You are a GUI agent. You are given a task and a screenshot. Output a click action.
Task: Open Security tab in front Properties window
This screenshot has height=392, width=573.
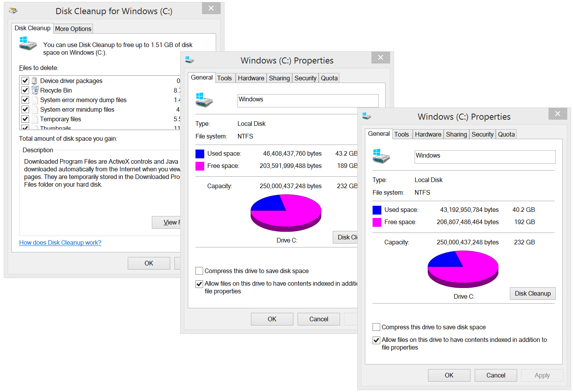(482, 134)
